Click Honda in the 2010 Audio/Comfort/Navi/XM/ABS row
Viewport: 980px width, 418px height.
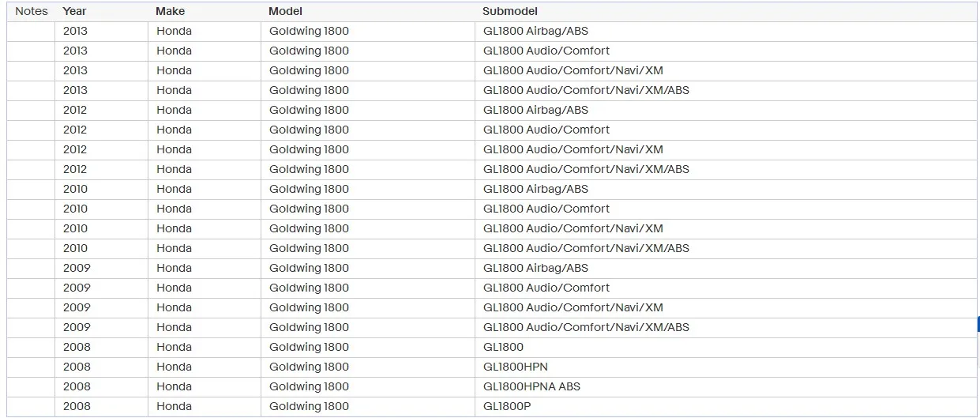pyautogui.click(x=174, y=248)
